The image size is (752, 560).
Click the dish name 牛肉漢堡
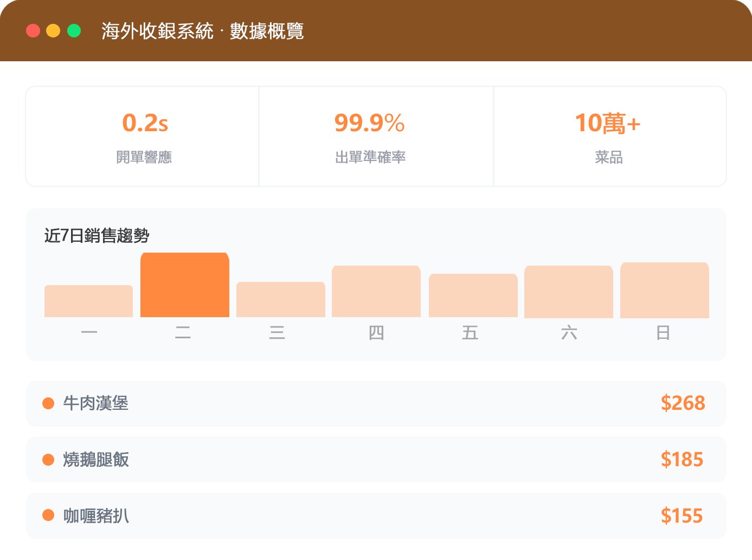coord(96,403)
